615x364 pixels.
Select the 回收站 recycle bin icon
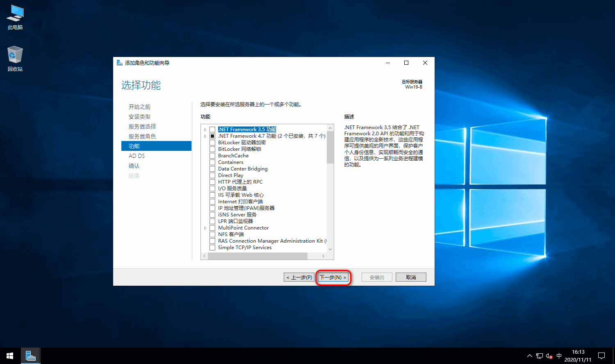[15, 59]
